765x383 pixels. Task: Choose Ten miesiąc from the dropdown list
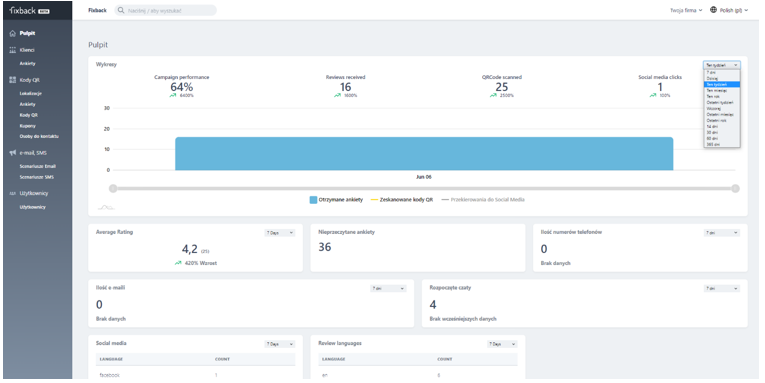pos(722,90)
